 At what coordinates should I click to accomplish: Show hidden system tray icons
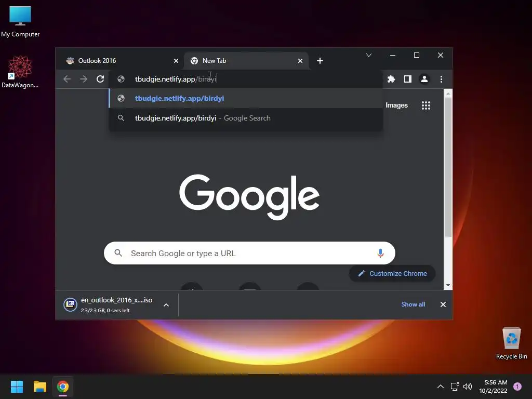(441, 387)
